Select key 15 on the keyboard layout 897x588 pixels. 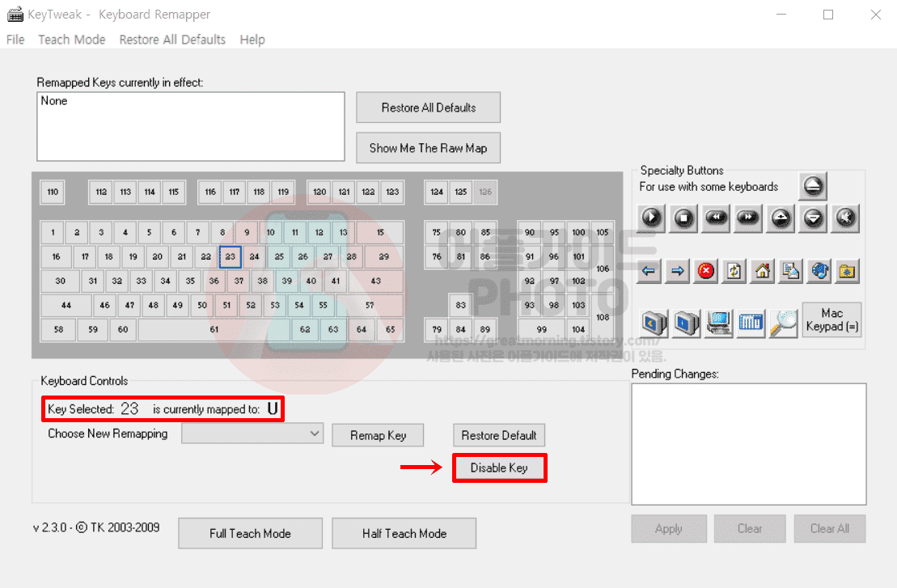pos(380,232)
